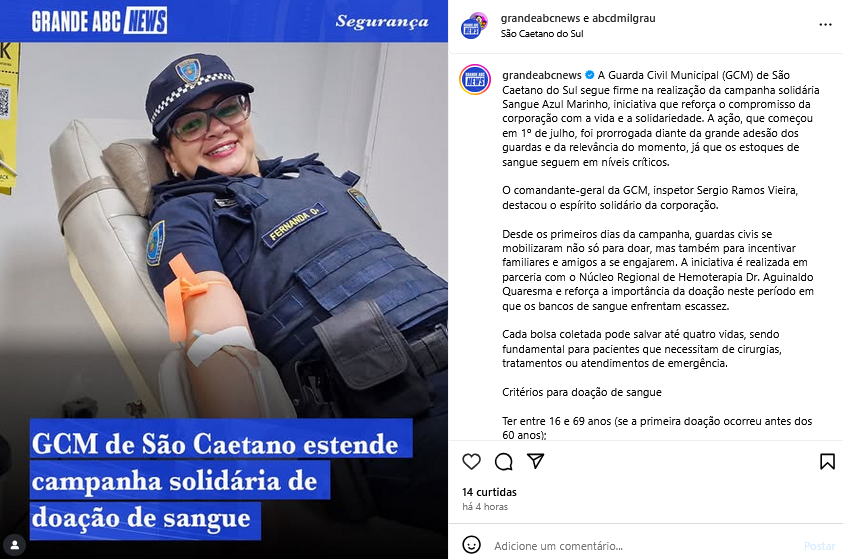Open the header profile avatar of grandeabcnews
This screenshot has width=843, height=559.
tap(474, 26)
